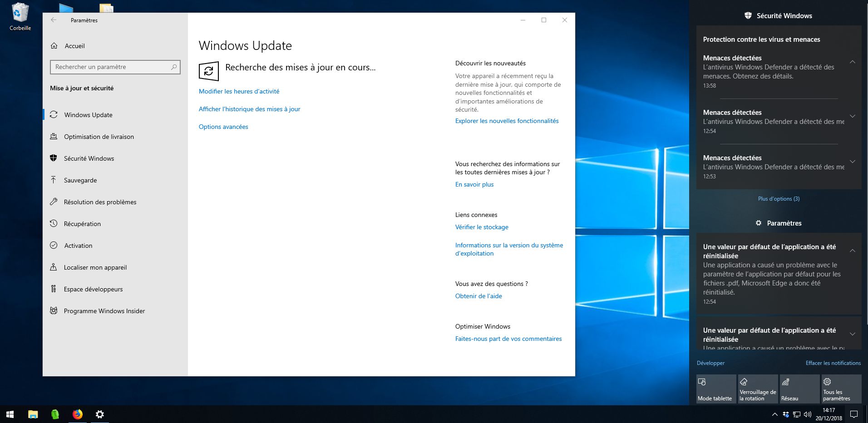Screen dimensions: 868x423
Task: Click the back arrow in Paramètres
Action: [54, 20]
